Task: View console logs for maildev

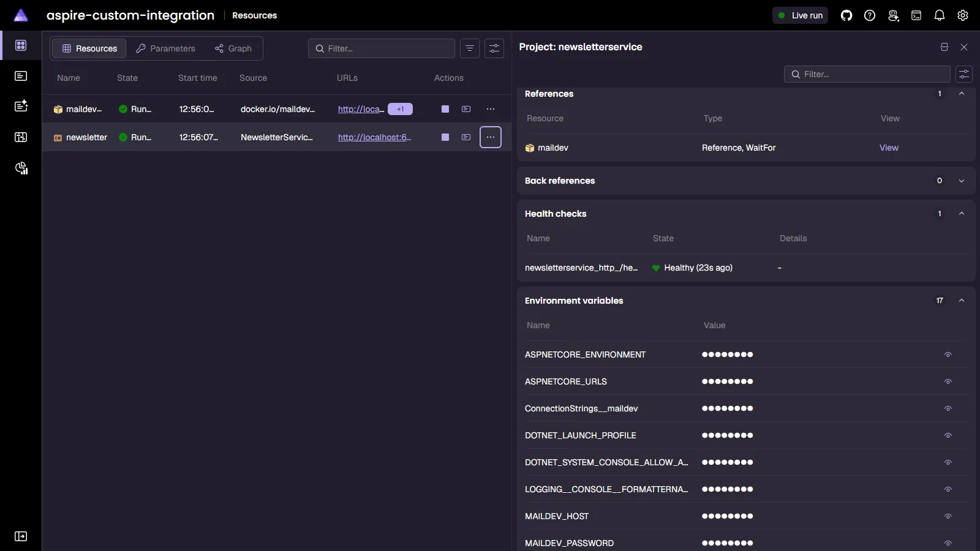Action: tap(466, 109)
